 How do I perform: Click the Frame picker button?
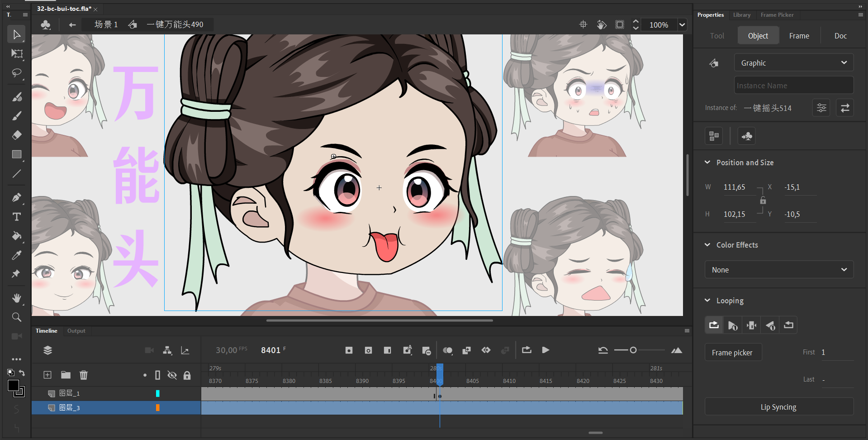(733, 353)
